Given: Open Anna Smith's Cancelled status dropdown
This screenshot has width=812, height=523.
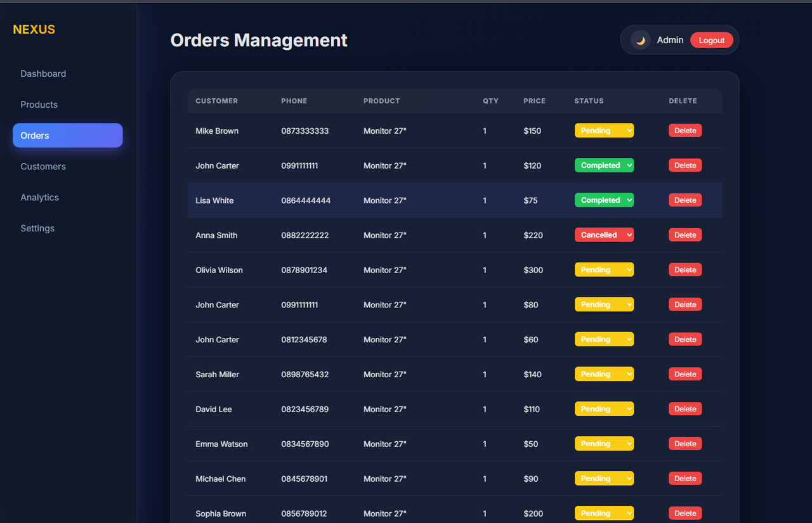Looking at the screenshot, I should [x=604, y=235].
